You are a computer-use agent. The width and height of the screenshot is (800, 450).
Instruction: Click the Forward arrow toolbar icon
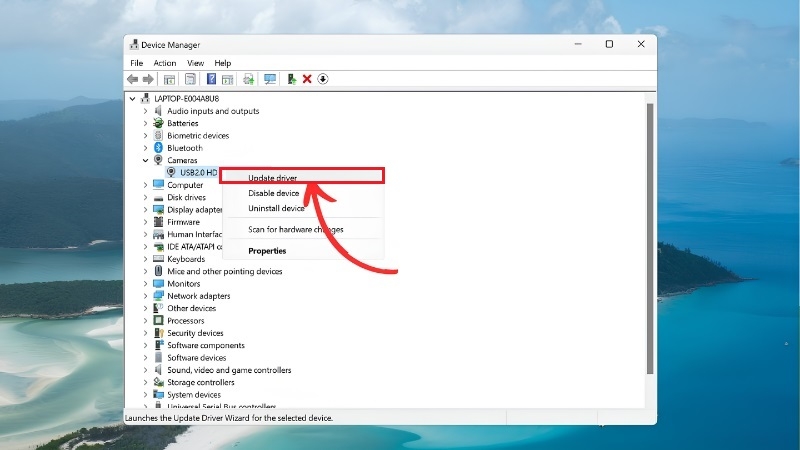[x=148, y=79]
